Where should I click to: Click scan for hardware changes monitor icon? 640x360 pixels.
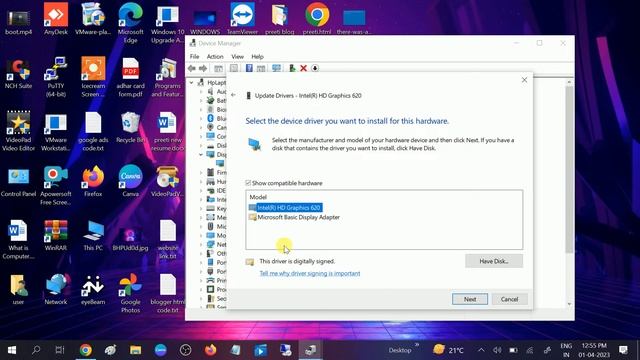click(x=276, y=68)
